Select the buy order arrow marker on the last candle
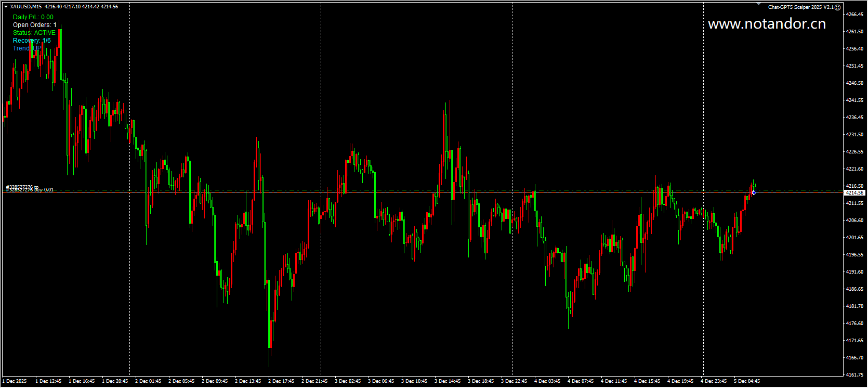Viewport: 868px width, 388px height. pos(754,192)
